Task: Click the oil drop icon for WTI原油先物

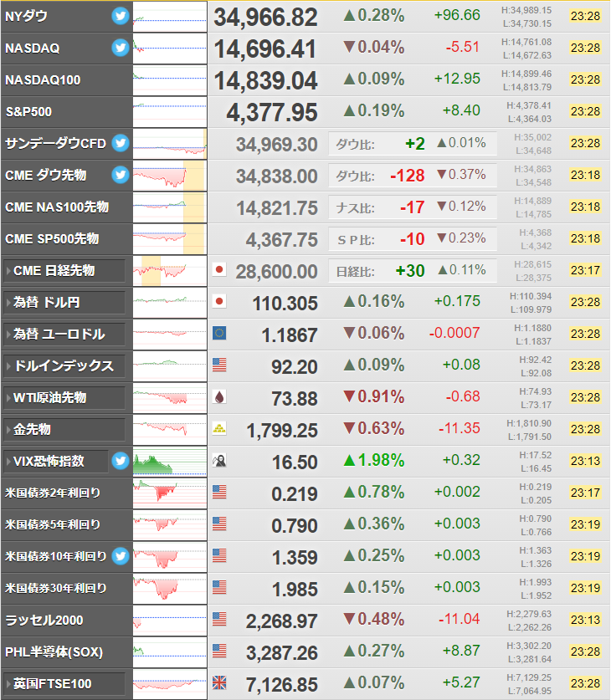Action: 219,397
